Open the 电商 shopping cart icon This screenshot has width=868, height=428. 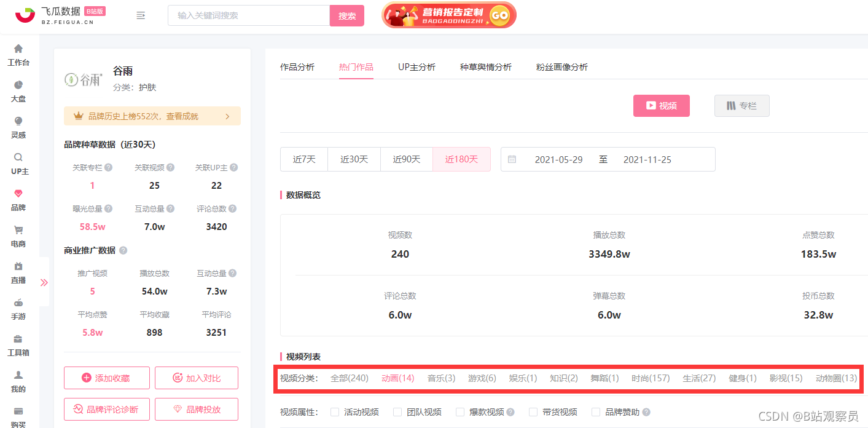[18, 230]
